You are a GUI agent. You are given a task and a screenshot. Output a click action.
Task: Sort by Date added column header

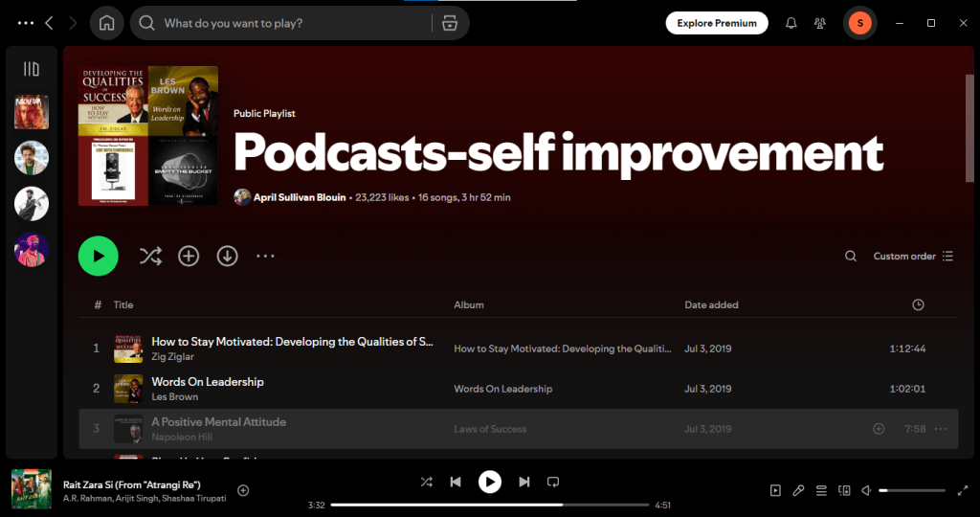tap(711, 305)
